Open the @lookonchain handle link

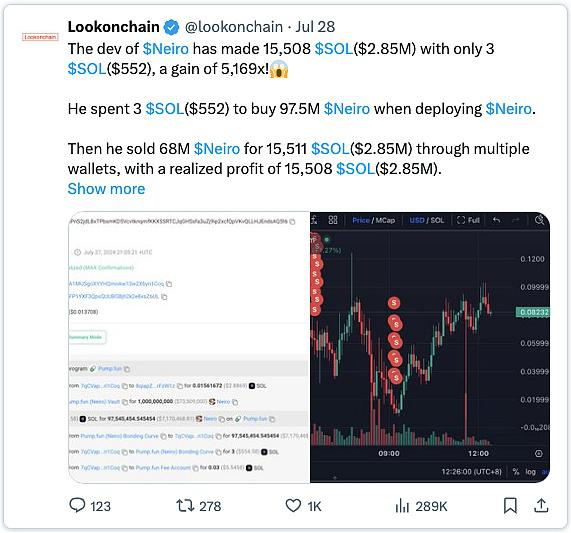[234, 27]
